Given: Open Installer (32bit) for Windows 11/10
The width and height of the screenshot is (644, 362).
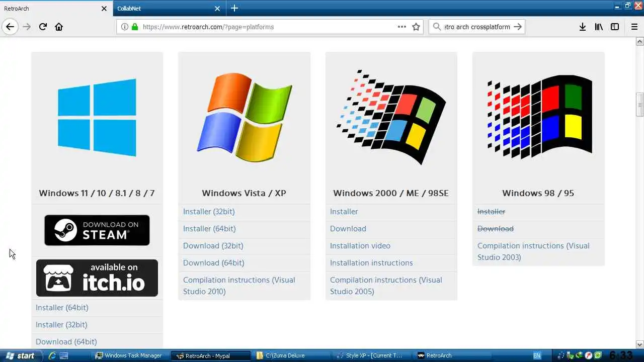Looking at the screenshot, I should click(x=61, y=324).
